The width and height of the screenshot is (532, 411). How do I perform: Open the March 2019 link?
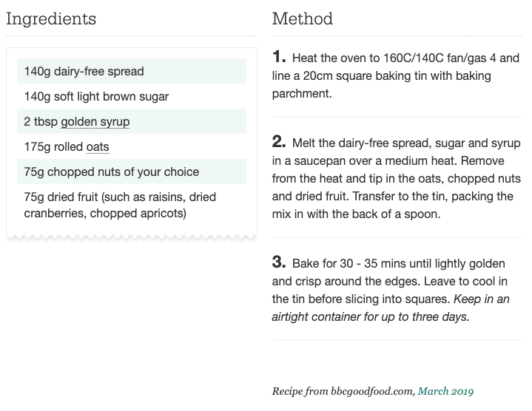pyautogui.click(x=445, y=391)
